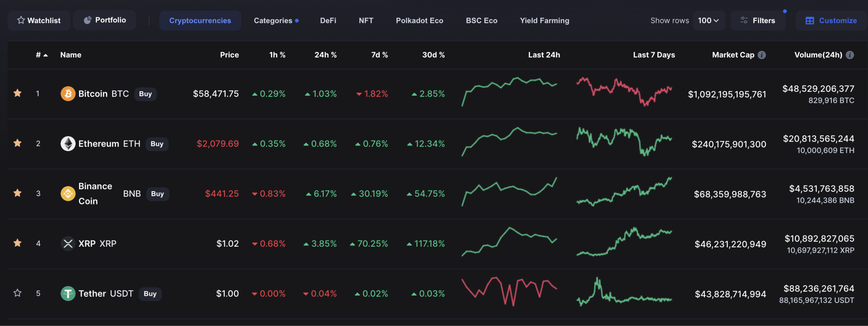
Task: Open the Portfolio page
Action: tap(105, 20)
